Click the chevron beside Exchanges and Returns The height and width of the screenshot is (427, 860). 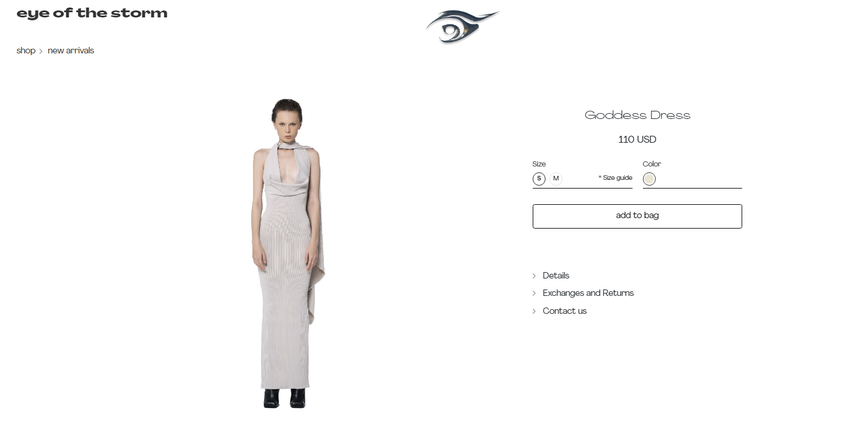click(534, 293)
